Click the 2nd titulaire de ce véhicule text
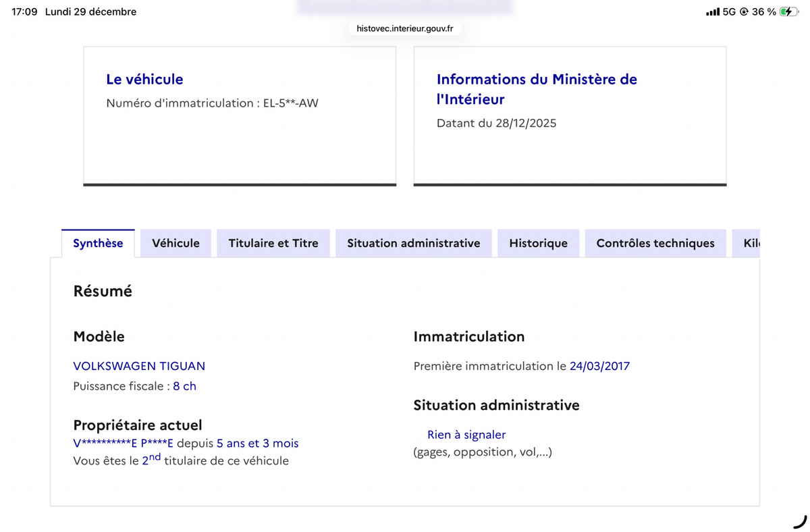This screenshot has height=532, width=810. [x=215, y=460]
